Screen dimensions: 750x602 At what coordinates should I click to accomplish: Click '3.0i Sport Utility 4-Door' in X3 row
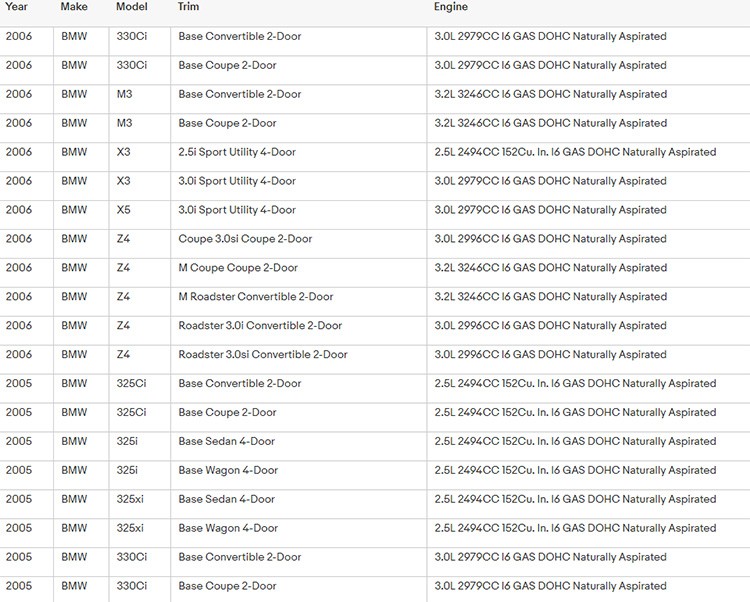237,181
